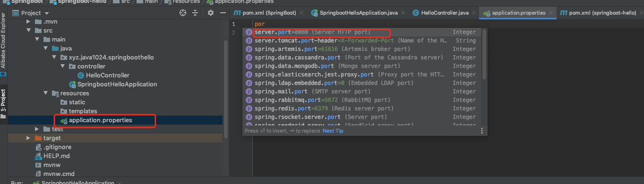Close the application.properties editor tab
The height and width of the screenshot is (184, 644).
point(551,13)
